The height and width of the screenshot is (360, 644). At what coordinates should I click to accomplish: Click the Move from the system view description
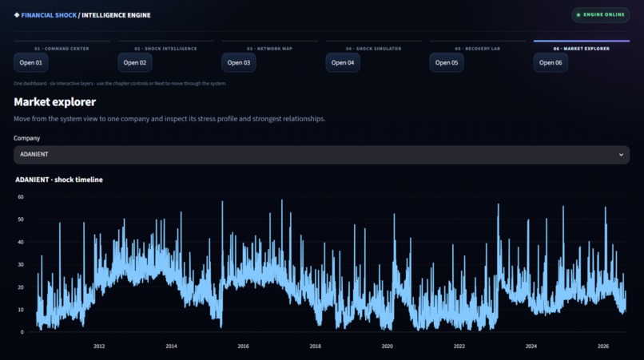169,119
